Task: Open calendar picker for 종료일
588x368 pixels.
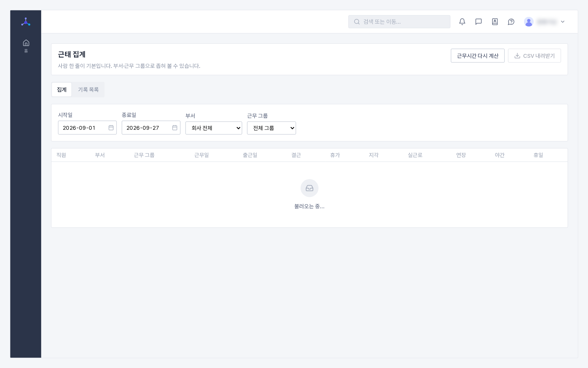Action: 175,128
